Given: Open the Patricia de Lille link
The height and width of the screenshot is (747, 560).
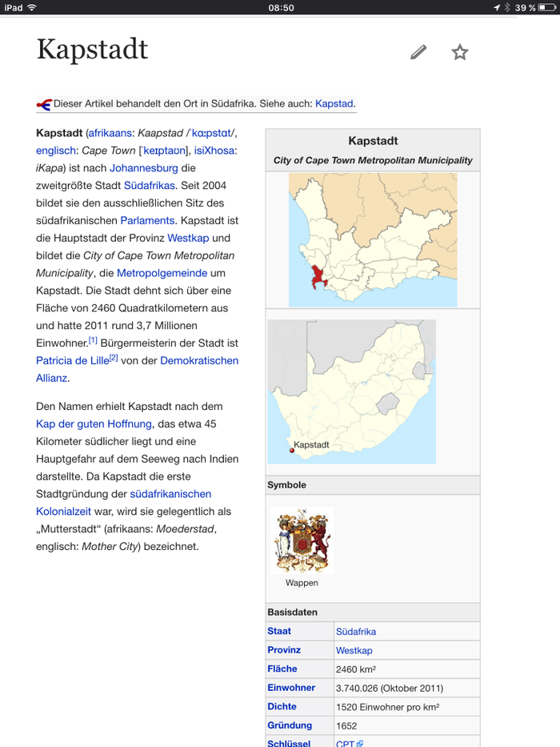Looking at the screenshot, I should (72, 360).
